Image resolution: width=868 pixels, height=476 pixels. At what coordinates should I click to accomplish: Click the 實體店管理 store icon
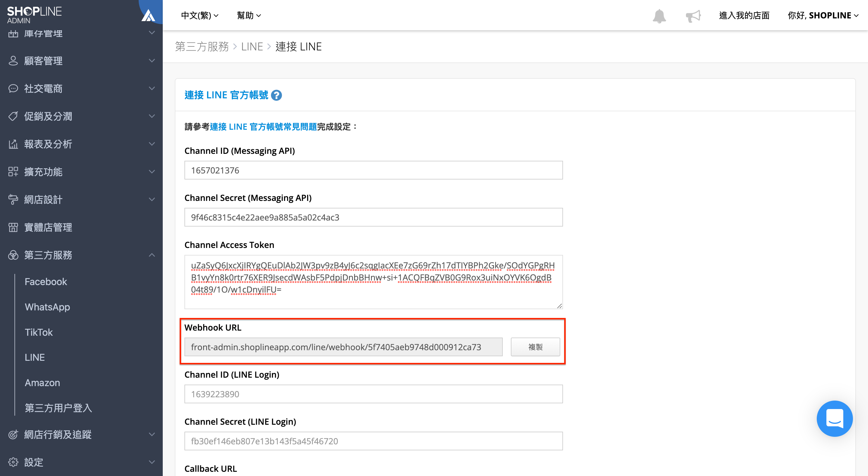[13, 227]
